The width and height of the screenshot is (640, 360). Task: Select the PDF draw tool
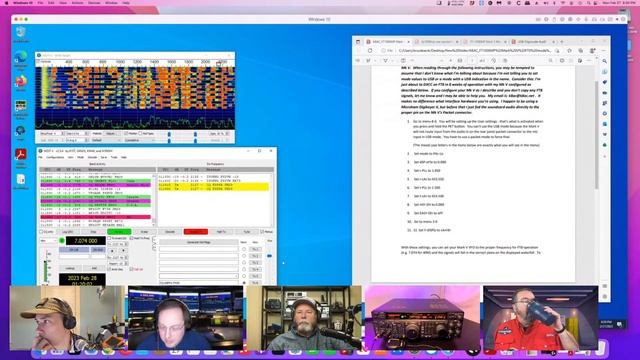tap(385, 60)
